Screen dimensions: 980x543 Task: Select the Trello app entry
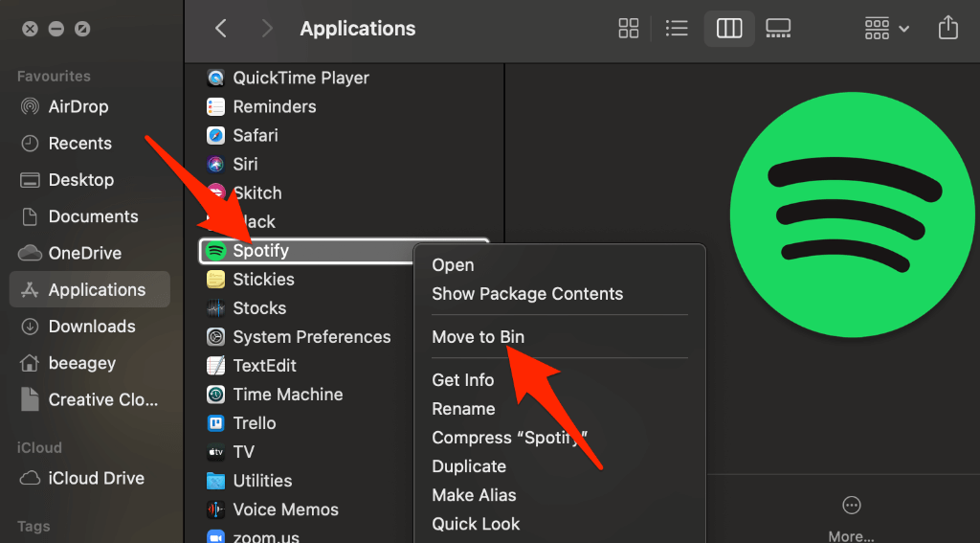tap(254, 423)
